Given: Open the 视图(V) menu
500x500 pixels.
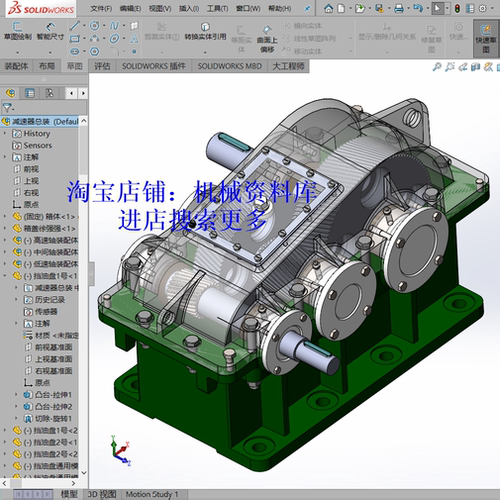Looking at the screenshot, I should [160, 8].
